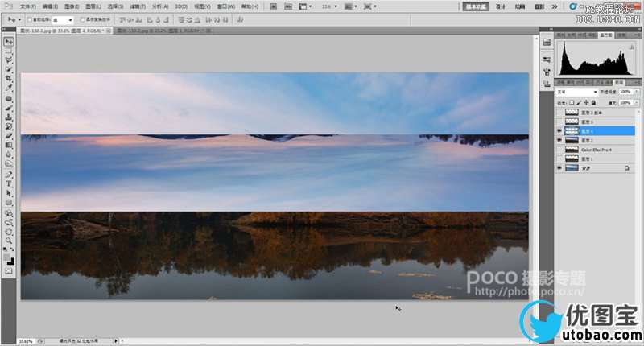
Task: Select the Rectangular Marquee tool
Action: [x=9, y=51]
